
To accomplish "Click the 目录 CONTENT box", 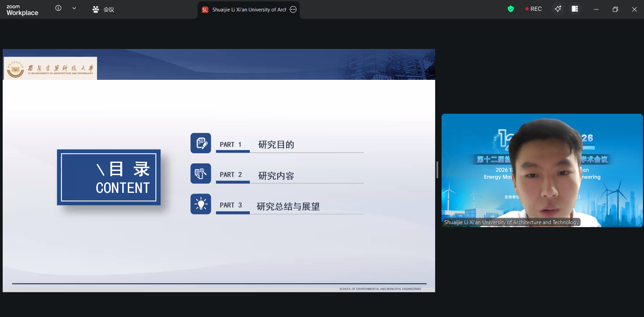I will pos(109,177).
